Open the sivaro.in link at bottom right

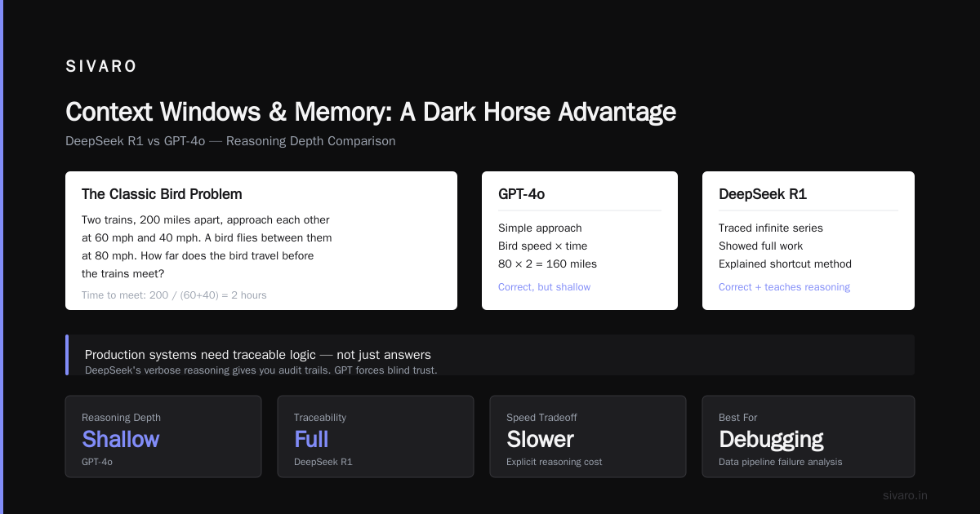(x=905, y=495)
